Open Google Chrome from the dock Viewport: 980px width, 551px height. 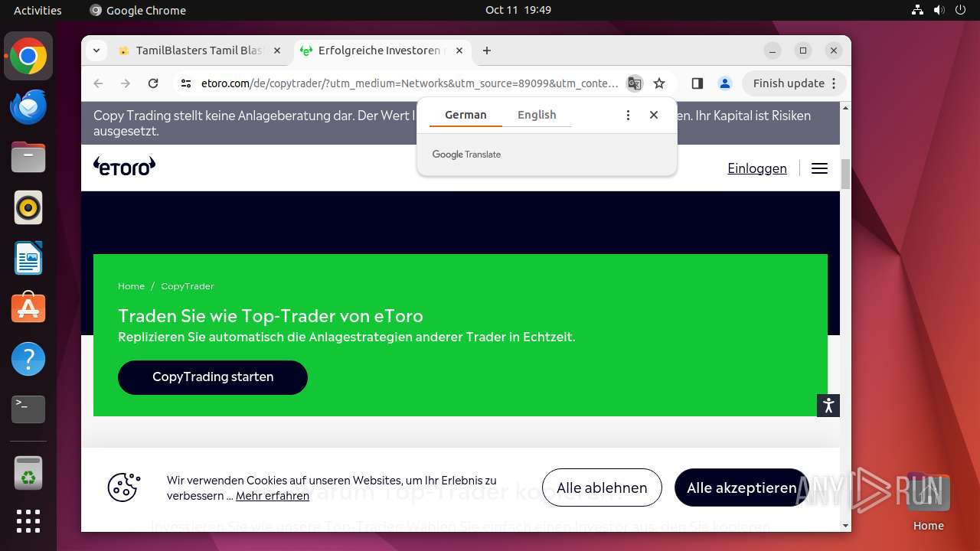click(28, 57)
